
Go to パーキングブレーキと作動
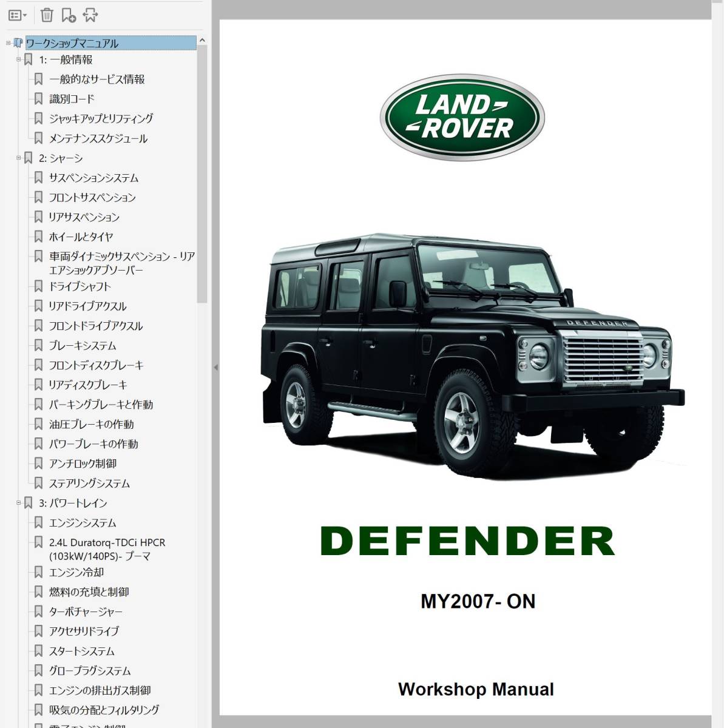(x=101, y=405)
